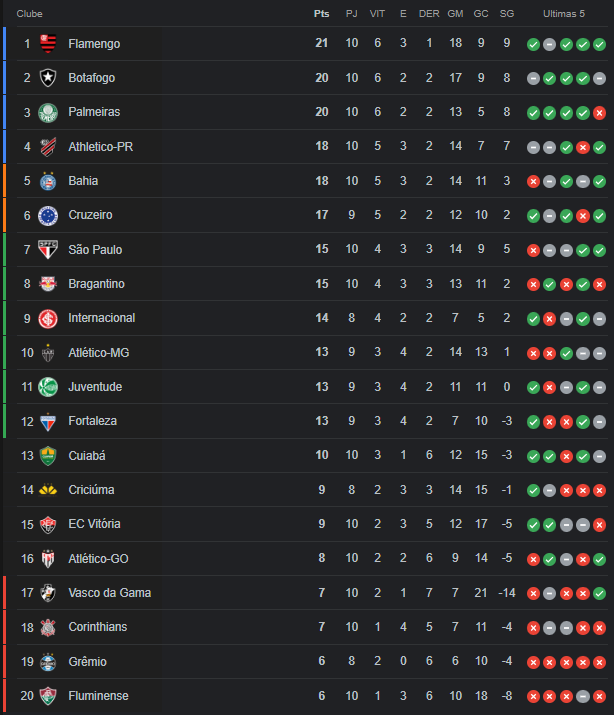Click the Cruzeiro blue circular crest
Screen dimensions: 614x715
[x=48, y=216]
